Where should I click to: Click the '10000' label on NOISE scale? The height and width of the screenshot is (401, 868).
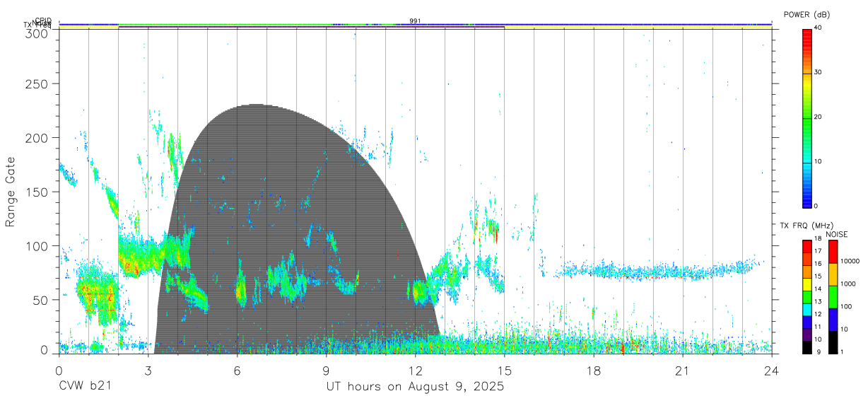[x=850, y=261]
